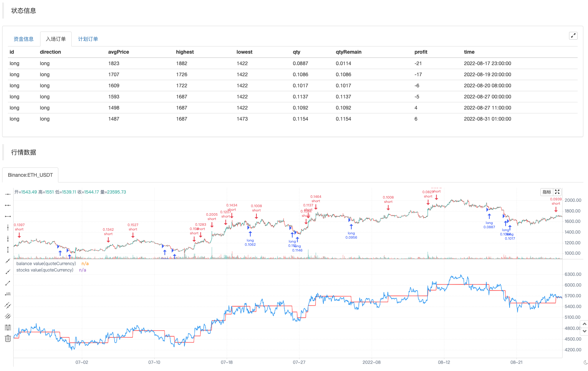Select the parallel channel drawing tool

click(8, 305)
